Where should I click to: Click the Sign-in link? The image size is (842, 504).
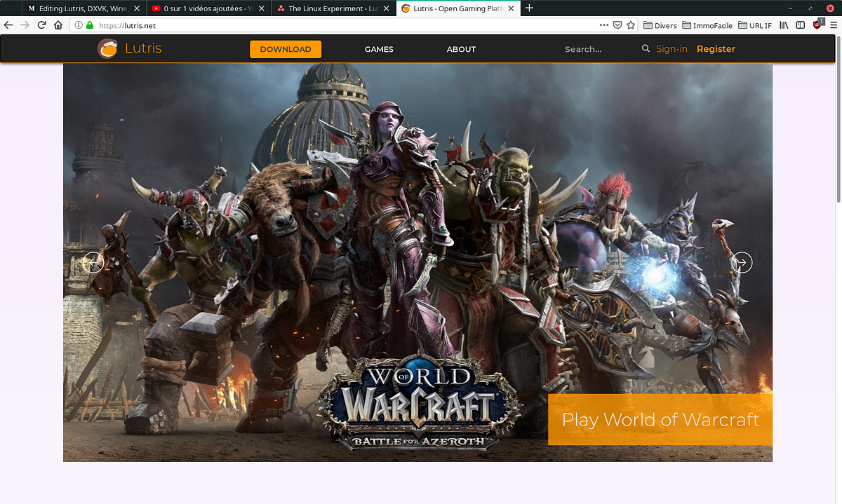pos(671,49)
